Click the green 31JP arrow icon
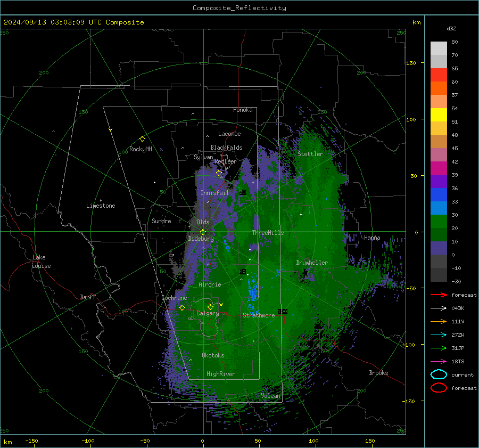This screenshot has width=479, height=448. point(439,348)
